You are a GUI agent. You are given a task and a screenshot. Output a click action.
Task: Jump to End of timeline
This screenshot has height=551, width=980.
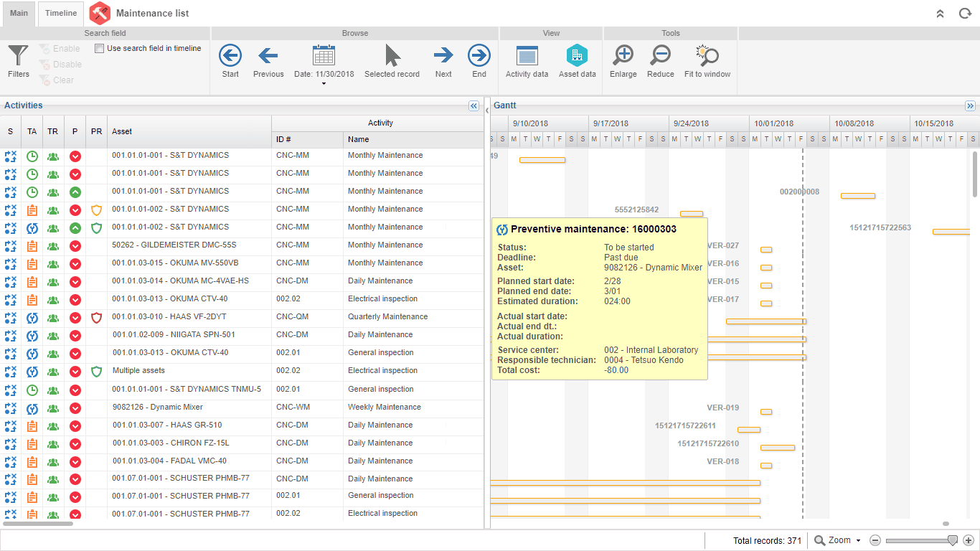point(479,55)
